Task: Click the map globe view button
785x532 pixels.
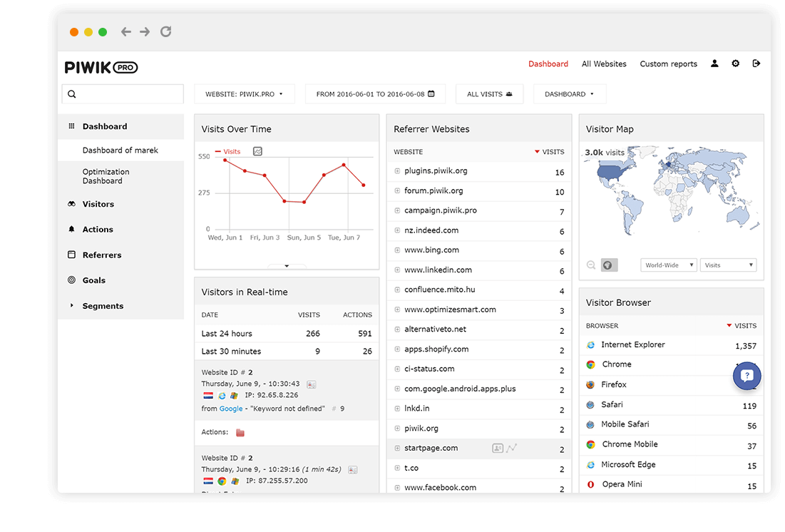Action: coord(609,265)
